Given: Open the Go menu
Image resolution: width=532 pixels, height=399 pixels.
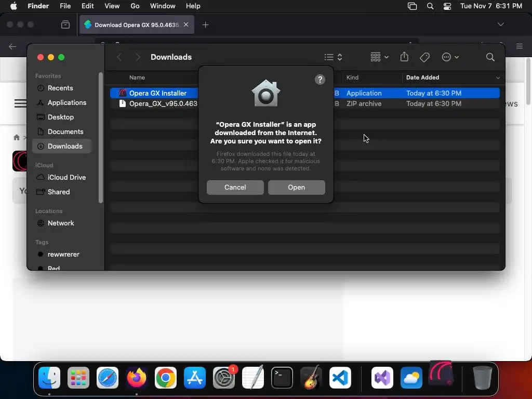Looking at the screenshot, I should coord(135,6).
